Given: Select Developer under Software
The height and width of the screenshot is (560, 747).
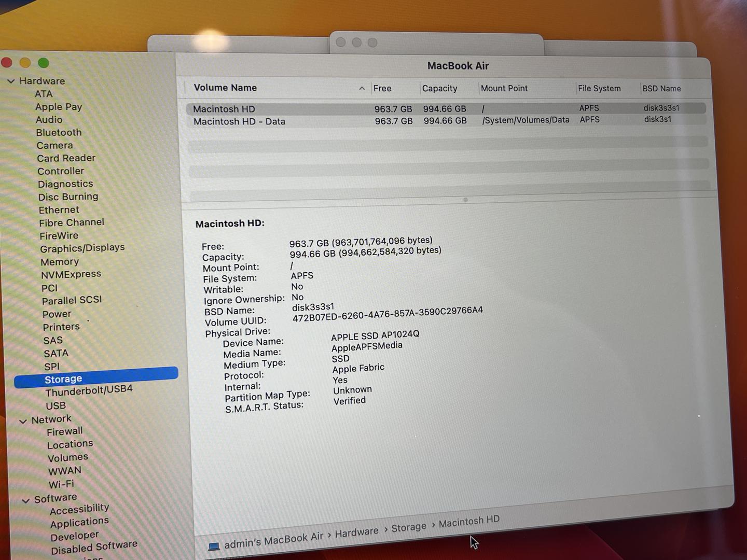Looking at the screenshot, I should coord(75,536).
